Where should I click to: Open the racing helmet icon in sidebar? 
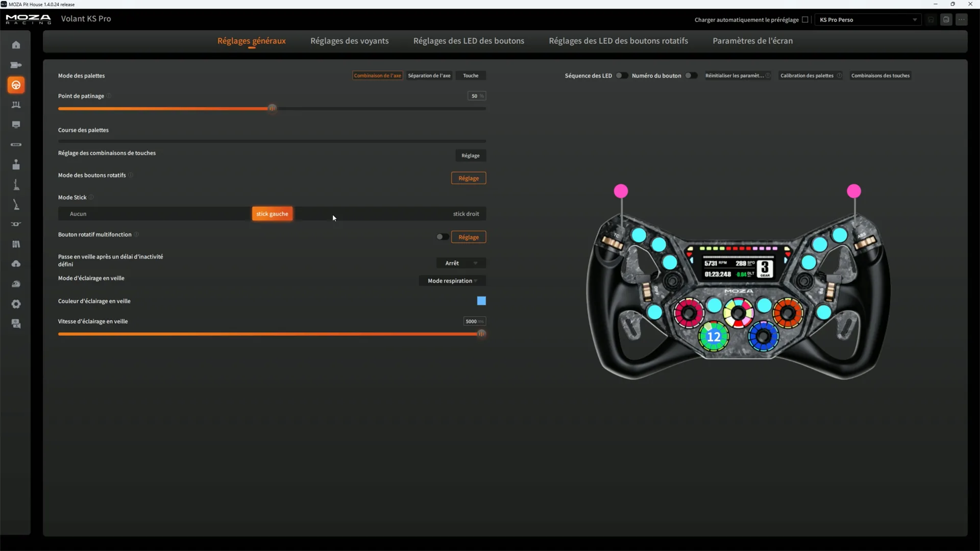click(16, 284)
